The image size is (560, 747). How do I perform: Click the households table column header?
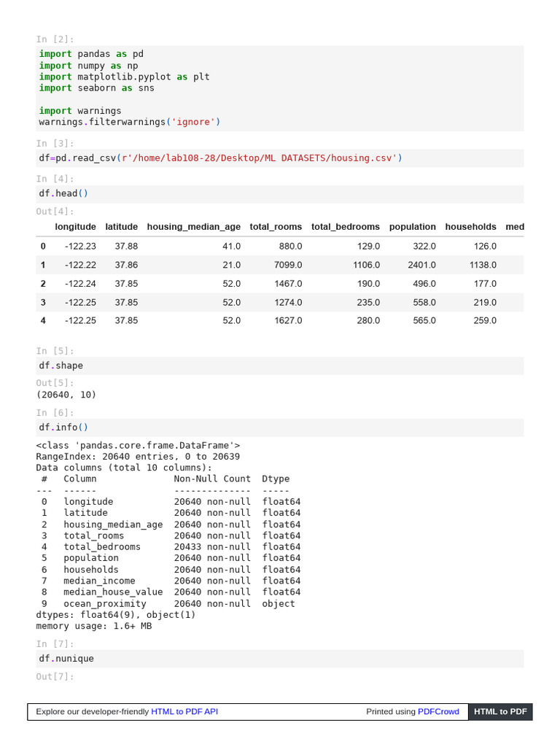(470, 227)
